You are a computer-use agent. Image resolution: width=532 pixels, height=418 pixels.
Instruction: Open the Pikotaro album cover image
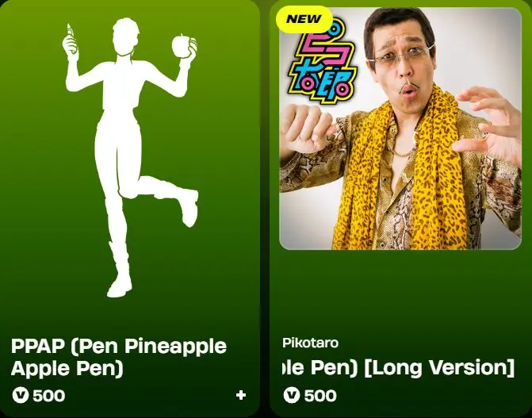pyautogui.click(x=400, y=128)
